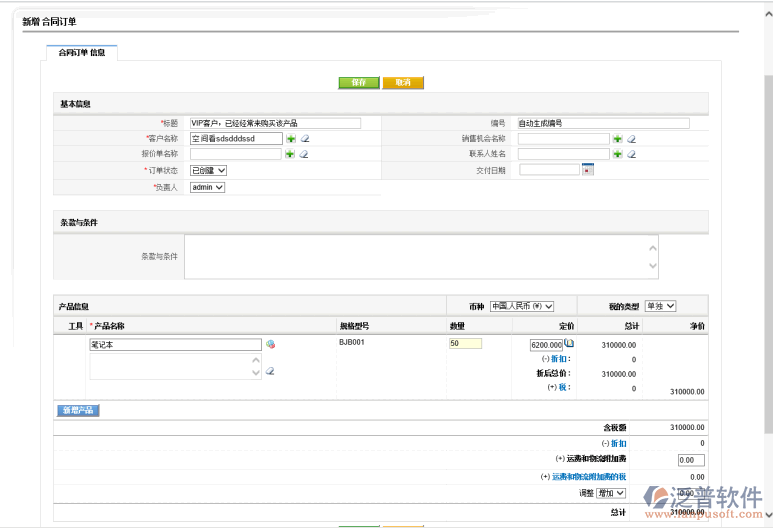Switch to the 合同订单 信息 tab
The height and width of the screenshot is (530, 773).
82,52
